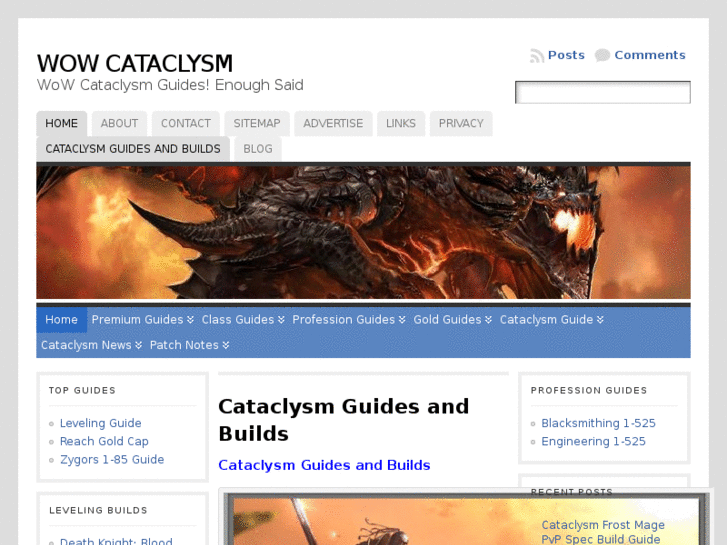The image size is (727, 545).
Task: Select the ADVERTISE tab
Action: point(333,123)
